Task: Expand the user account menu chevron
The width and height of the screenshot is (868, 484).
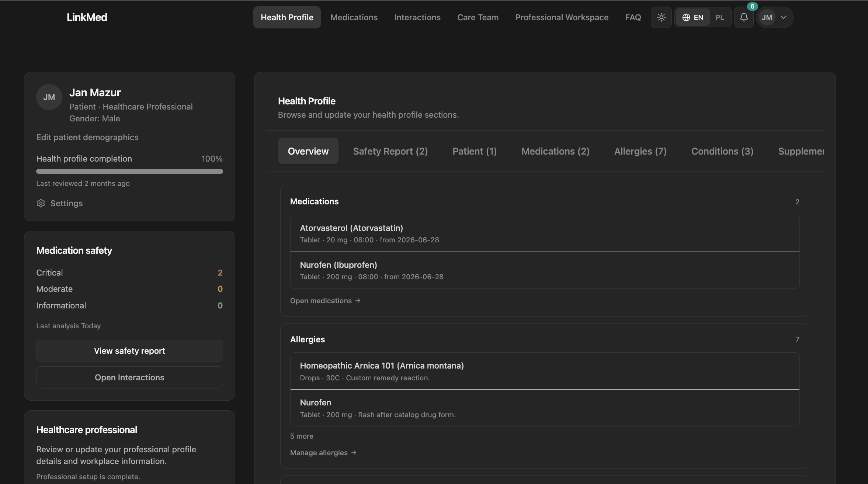Action: point(784,17)
